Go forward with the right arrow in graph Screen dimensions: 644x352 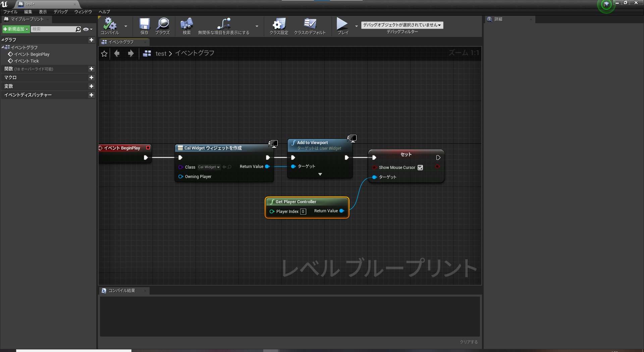point(131,53)
